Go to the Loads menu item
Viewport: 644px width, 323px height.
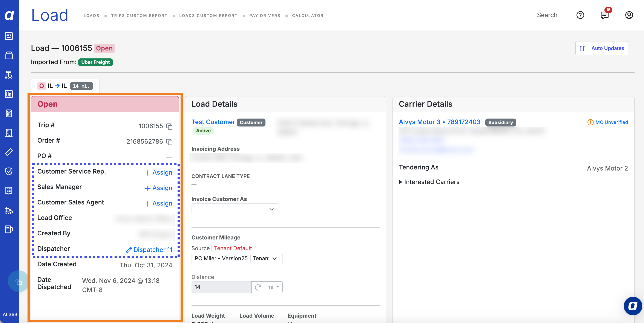coord(91,15)
